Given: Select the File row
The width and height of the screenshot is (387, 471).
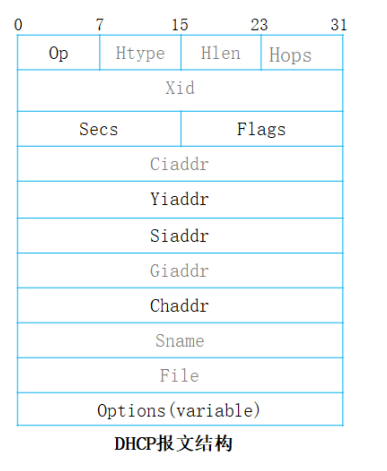Looking at the screenshot, I should (x=180, y=375).
